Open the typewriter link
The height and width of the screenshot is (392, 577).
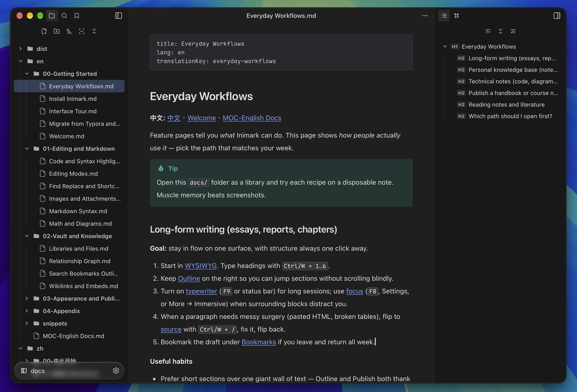tap(202, 291)
